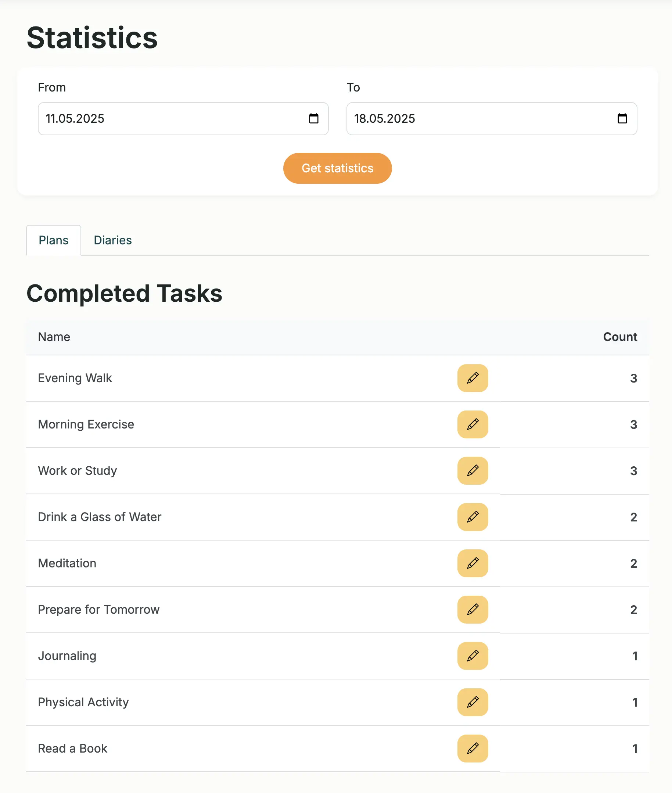Click the Count column header
The image size is (672, 793).
click(x=620, y=337)
